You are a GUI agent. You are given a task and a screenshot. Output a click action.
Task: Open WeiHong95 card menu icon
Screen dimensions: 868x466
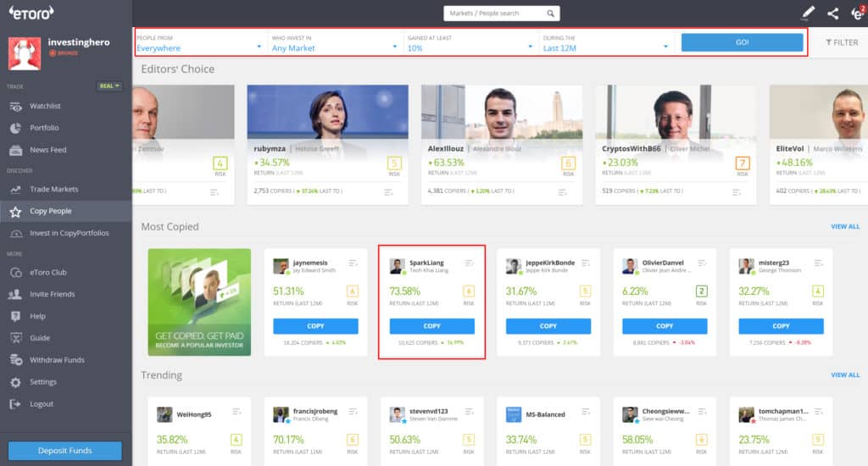point(236,411)
